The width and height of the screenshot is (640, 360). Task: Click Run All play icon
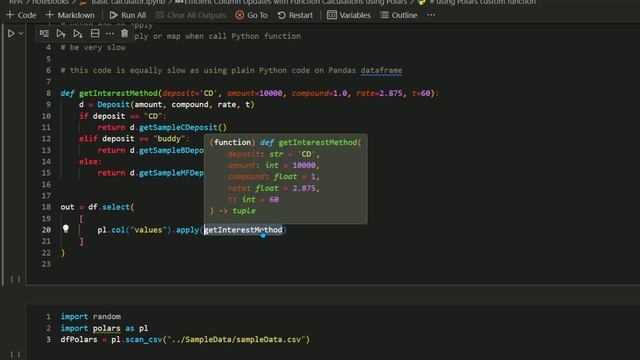(x=113, y=15)
